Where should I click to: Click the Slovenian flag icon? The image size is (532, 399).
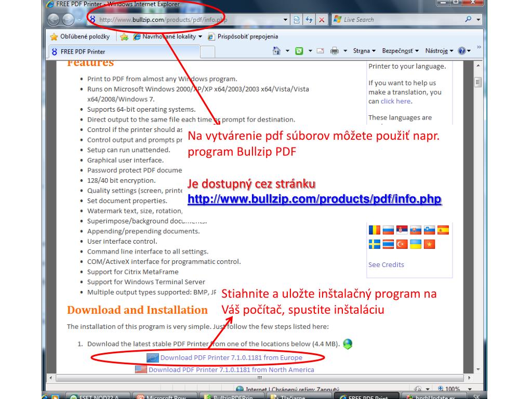pos(429,230)
